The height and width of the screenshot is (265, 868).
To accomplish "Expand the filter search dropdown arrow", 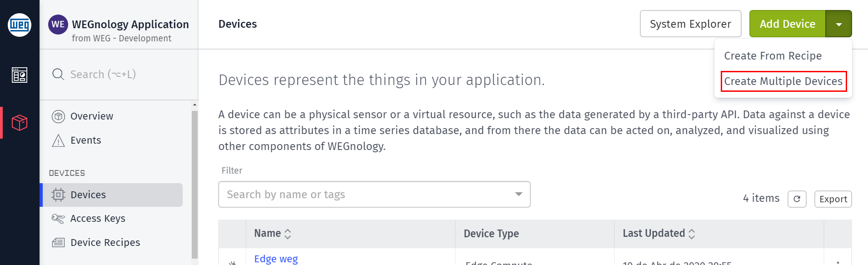I will click(519, 194).
